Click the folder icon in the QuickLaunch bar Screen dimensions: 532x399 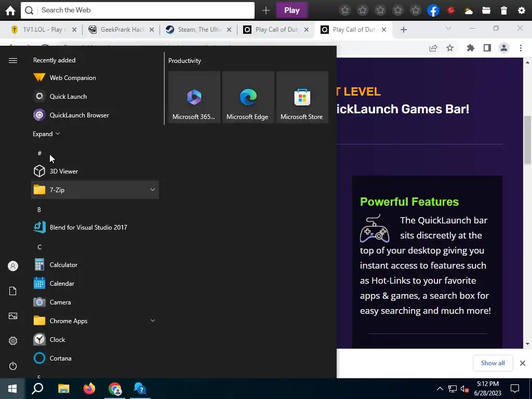[486, 10]
